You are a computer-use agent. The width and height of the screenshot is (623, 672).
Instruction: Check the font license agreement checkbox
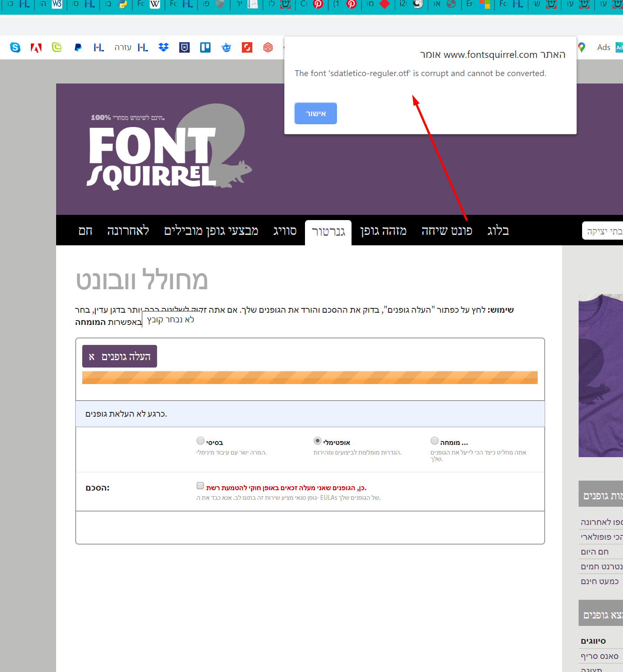pyautogui.click(x=200, y=485)
